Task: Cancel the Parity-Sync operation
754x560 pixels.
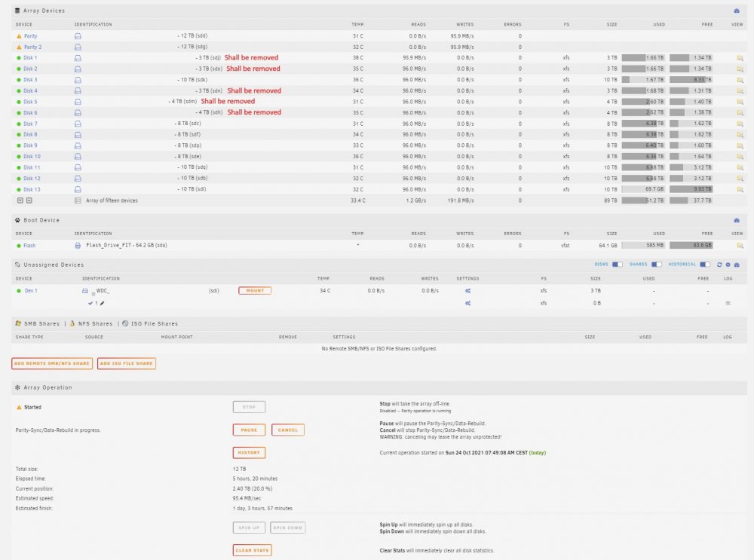Action: (x=288, y=430)
